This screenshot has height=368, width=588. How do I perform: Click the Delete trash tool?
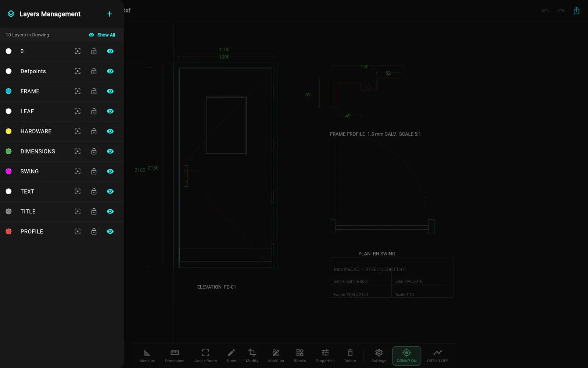click(350, 356)
